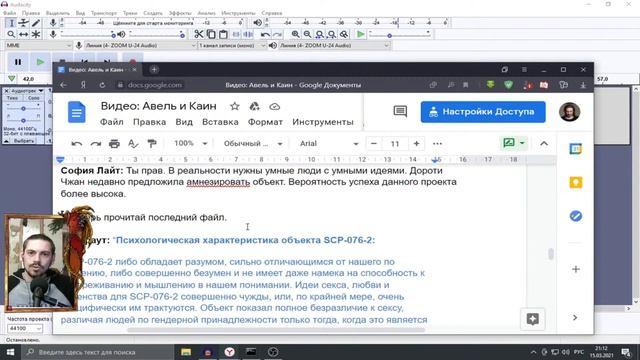The height and width of the screenshot is (360, 640).
Task: Click the Docs print icon
Action: (114, 144)
